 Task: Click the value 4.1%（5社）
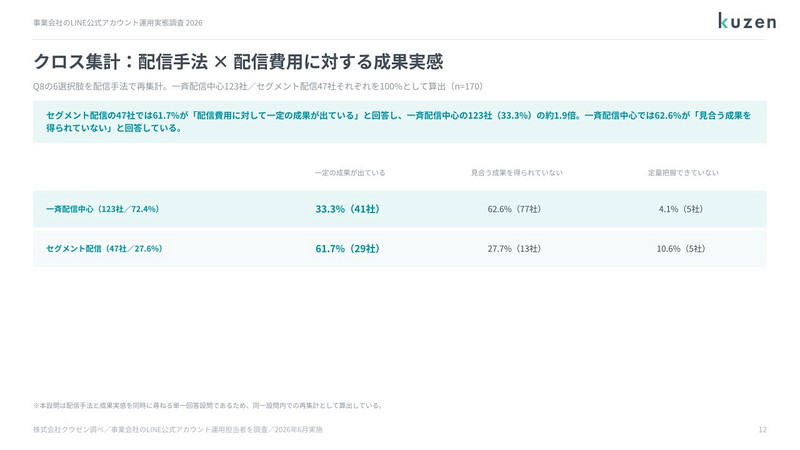pyautogui.click(x=681, y=209)
